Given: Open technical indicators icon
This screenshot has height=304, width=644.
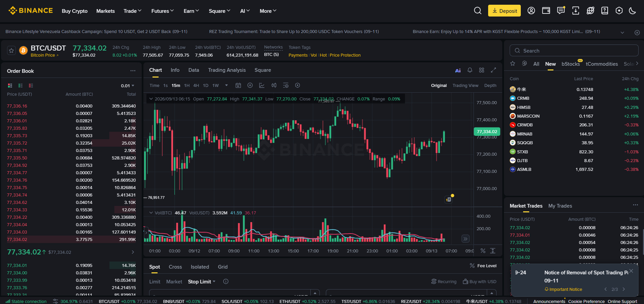Looking at the screenshot, I should [262, 86].
